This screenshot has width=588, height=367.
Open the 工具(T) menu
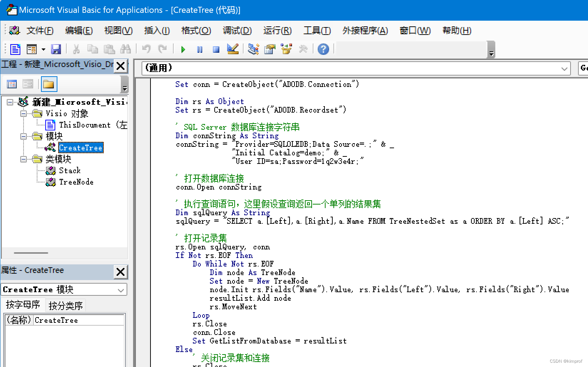(x=317, y=31)
